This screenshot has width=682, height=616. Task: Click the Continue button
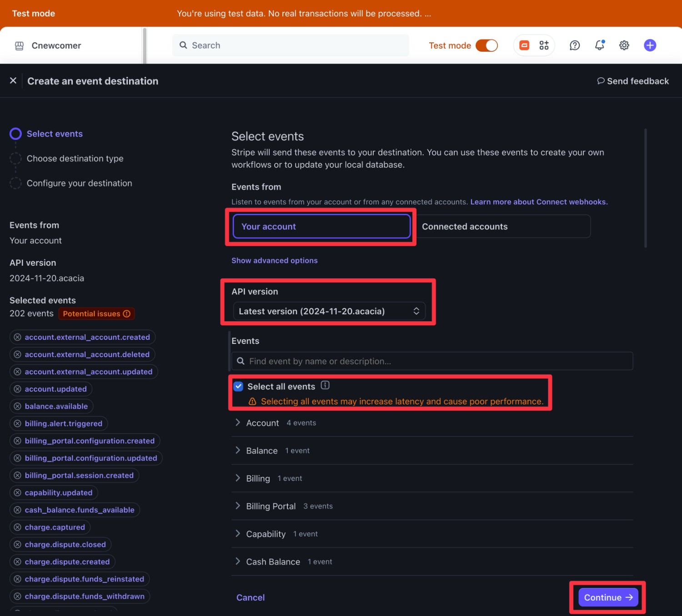pyautogui.click(x=608, y=597)
